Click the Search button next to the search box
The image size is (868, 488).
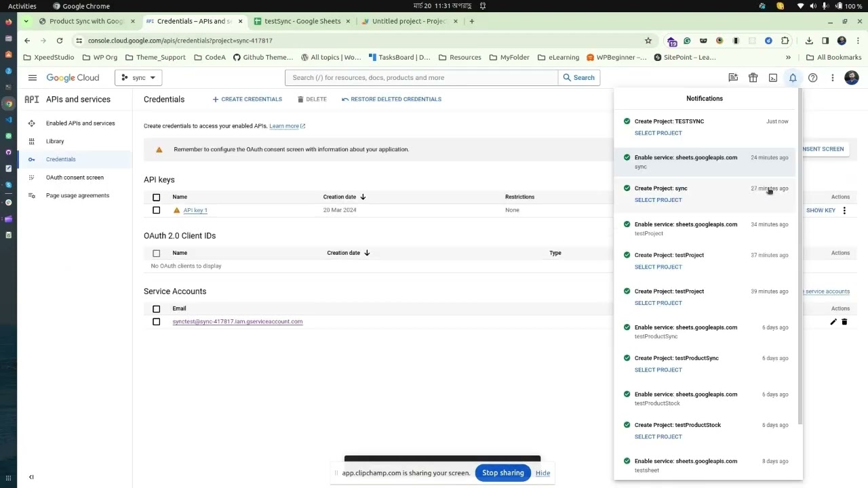coord(579,78)
